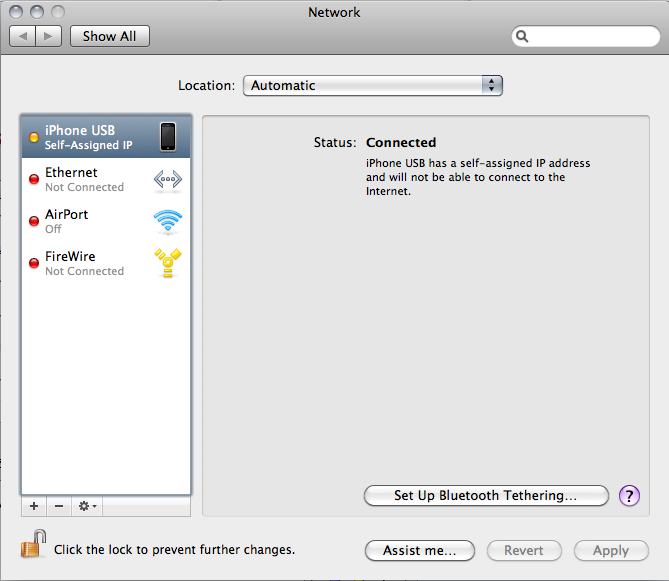Click the yellow status dot for iPhone USB
The height and width of the screenshot is (581, 669).
click(34, 137)
